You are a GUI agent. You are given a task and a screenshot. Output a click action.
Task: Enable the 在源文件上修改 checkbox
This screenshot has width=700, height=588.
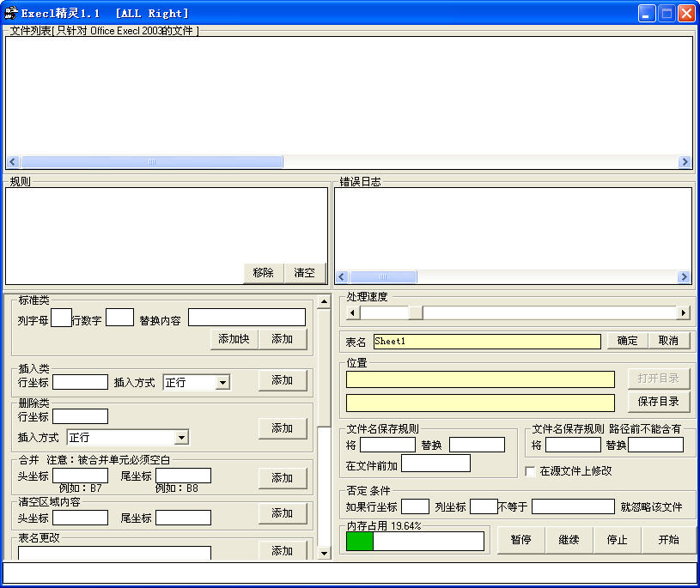(x=530, y=471)
